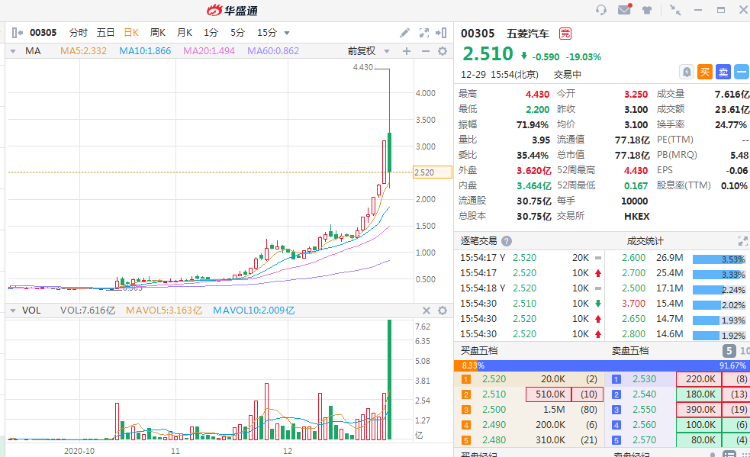The height and width of the screenshot is (457, 750).
Task: Click the tallest green volume bar
Action: [x=389, y=379]
